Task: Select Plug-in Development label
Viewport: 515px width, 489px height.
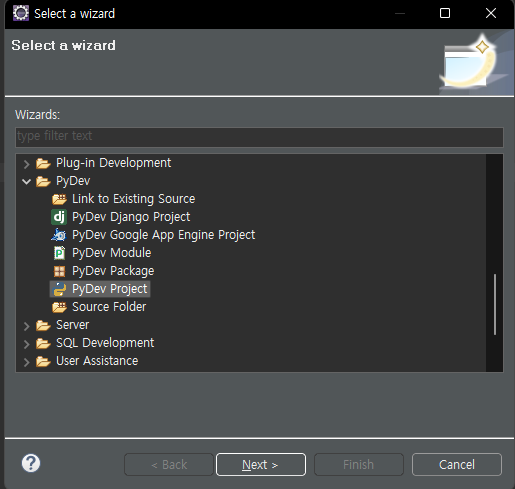Action: (113, 163)
